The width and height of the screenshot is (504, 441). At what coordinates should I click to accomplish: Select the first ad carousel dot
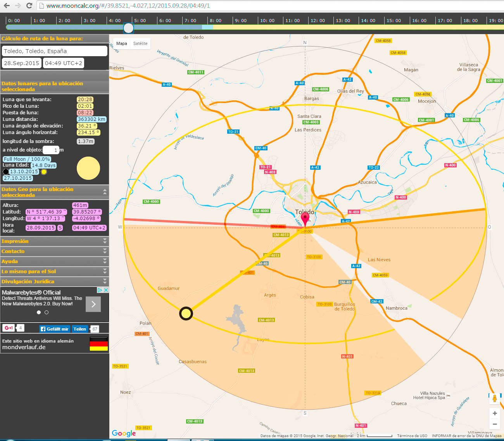tap(39, 312)
